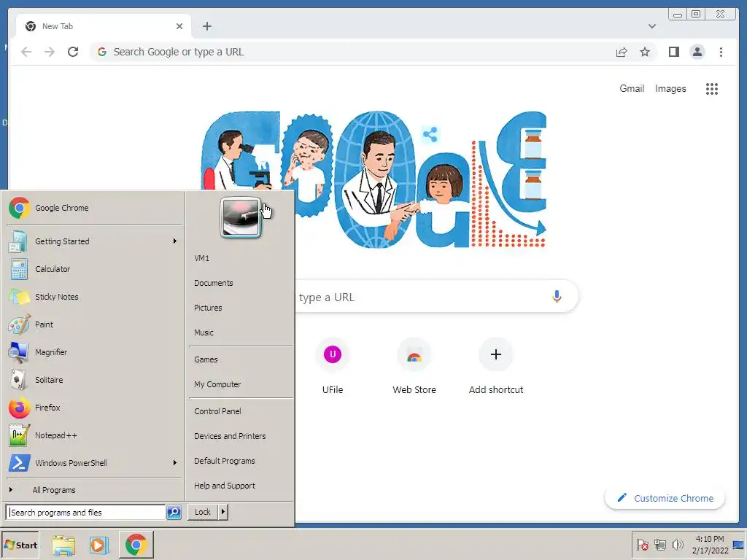Click the Google search box
747x560 pixels.
pos(436,297)
